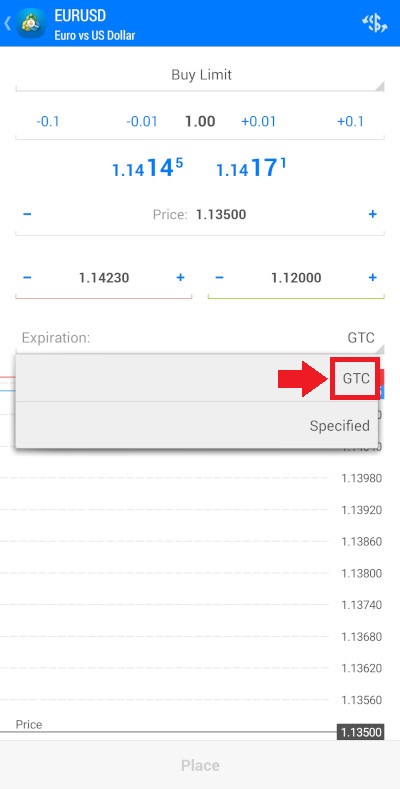Open the MetaTrader app logo icon

pyautogui.click(x=31, y=23)
